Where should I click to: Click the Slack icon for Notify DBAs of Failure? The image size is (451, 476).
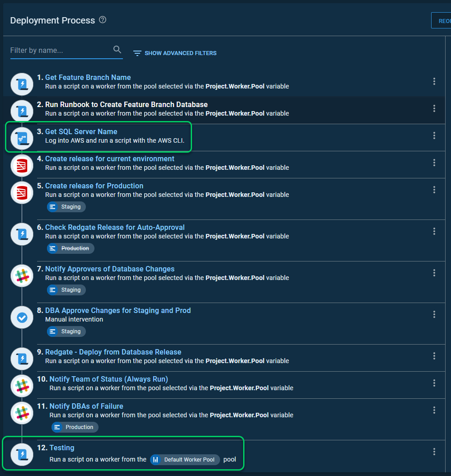click(x=22, y=413)
